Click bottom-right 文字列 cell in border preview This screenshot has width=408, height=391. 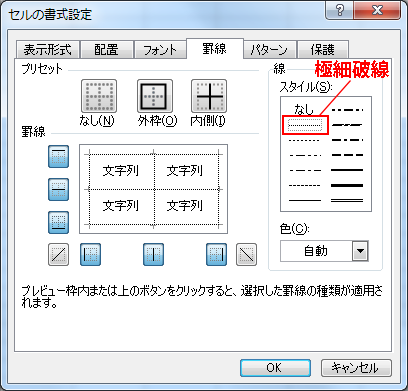point(185,206)
